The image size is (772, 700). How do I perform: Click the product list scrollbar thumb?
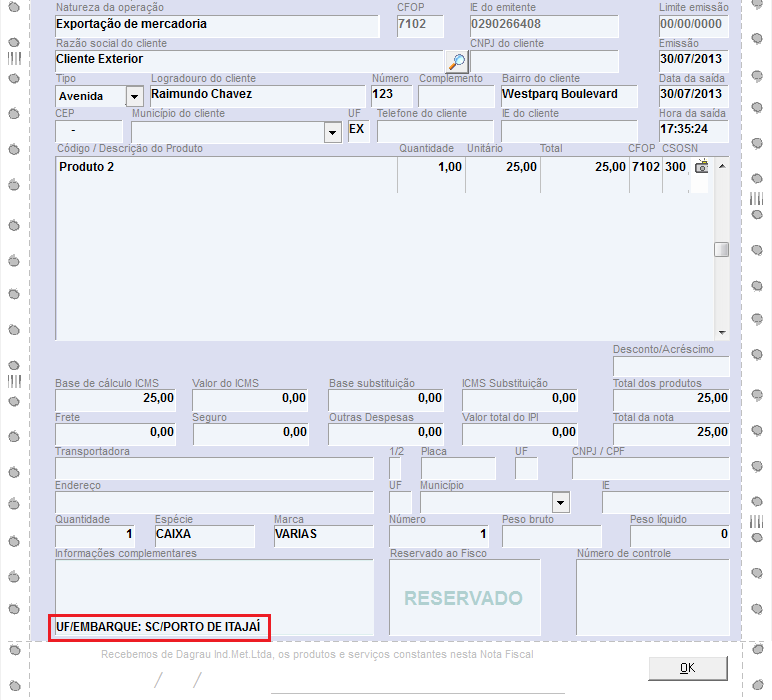[721, 250]
